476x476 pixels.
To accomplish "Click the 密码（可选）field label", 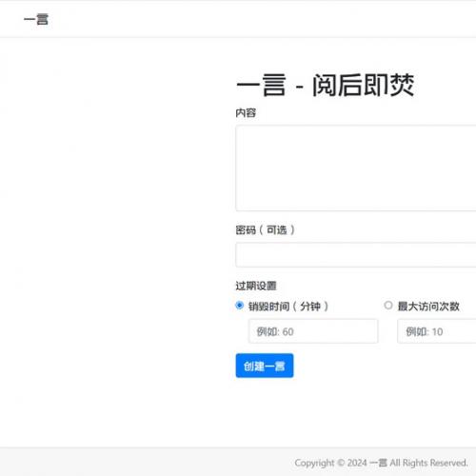I will pos(265,229).
